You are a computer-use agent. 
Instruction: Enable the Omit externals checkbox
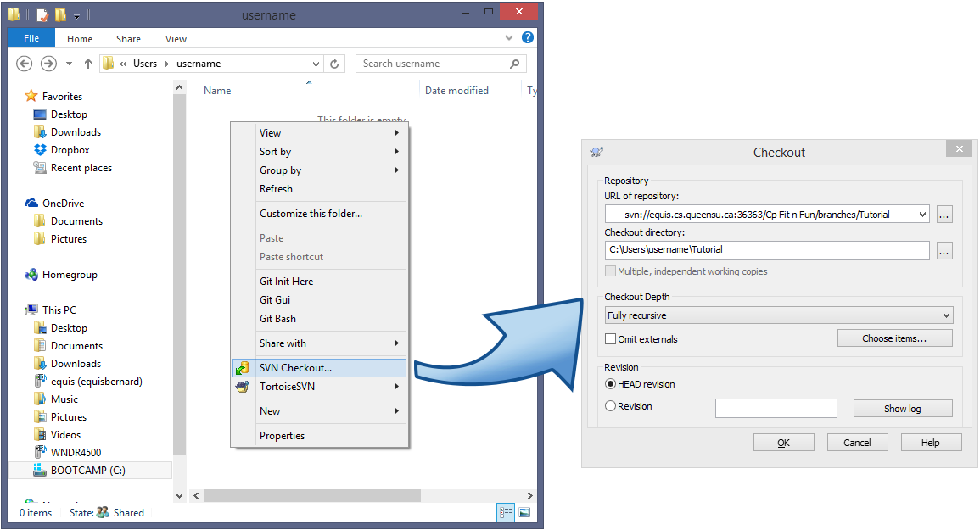pyautogui.click(x=611, y=339)
